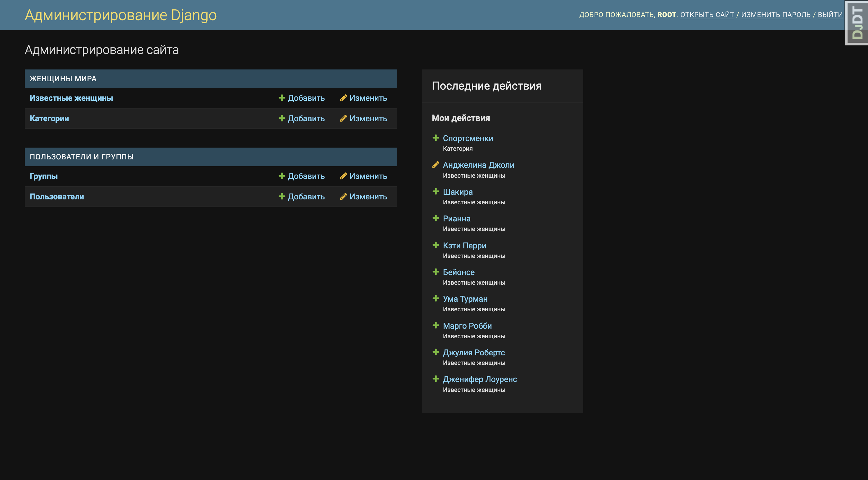Open the Категории model list
The height and width of the screenshot is (480, 868).
point(49,118)
